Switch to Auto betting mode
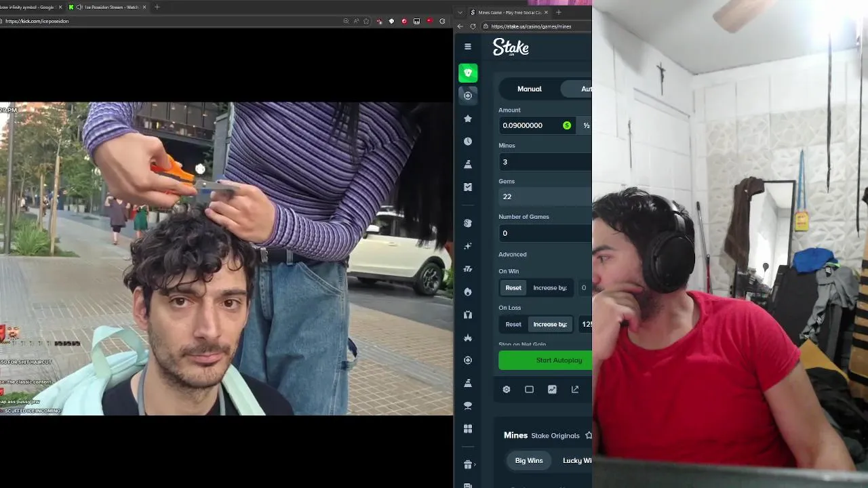This screenshot has width=868, height=488. pyautogui.click(x=577, y=89)
